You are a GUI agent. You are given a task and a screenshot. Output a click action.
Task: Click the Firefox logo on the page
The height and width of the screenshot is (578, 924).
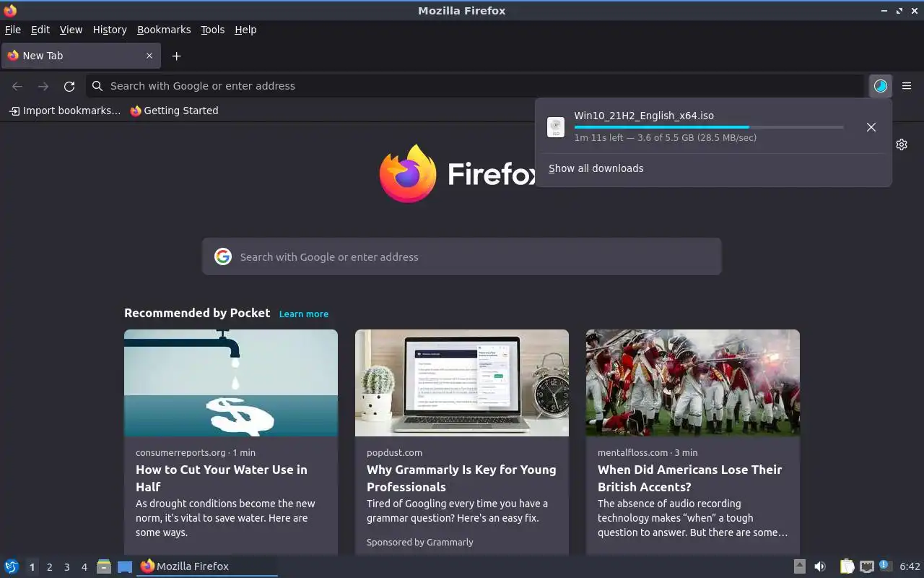408,173
